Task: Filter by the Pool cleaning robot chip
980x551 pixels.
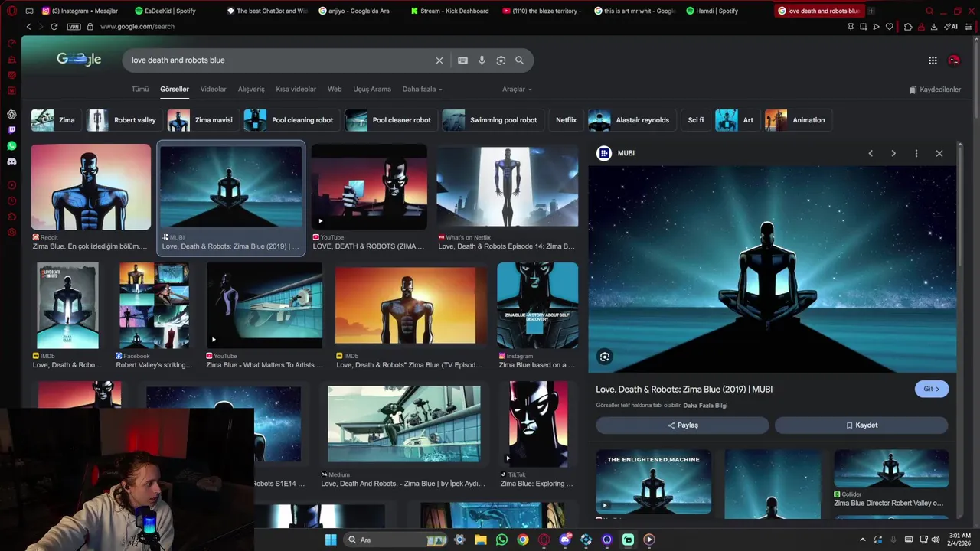Action: tap(290, 120)
